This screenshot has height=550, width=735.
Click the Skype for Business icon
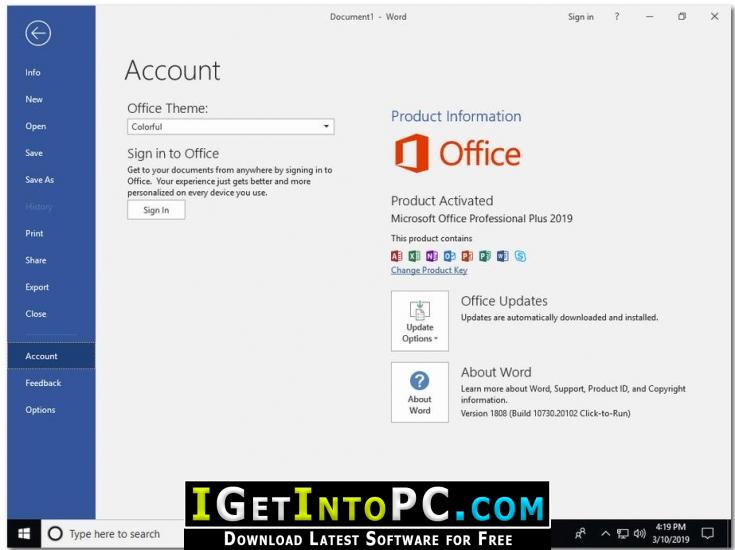coord(520,256)
